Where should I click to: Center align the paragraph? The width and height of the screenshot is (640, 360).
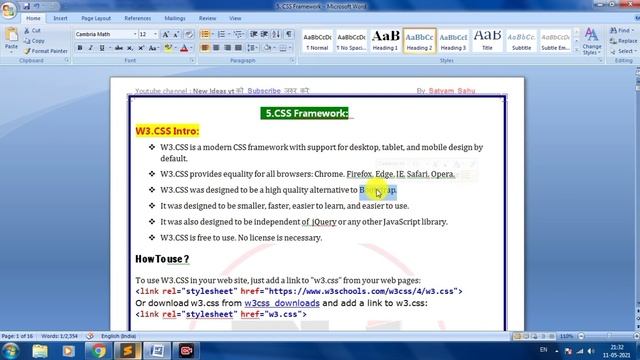pyautogui.click(x=216, y=48)
